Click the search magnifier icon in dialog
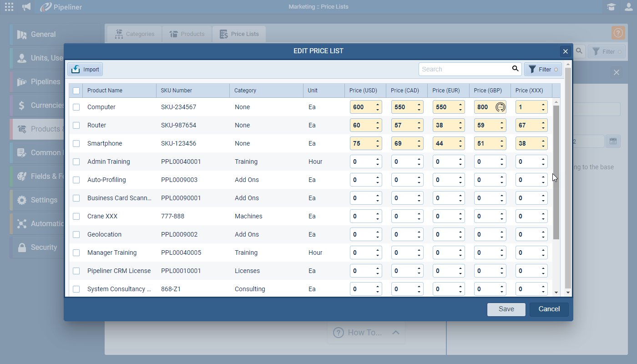The width and height of the screenshot is (637, 364). click(x=515, y=69)
